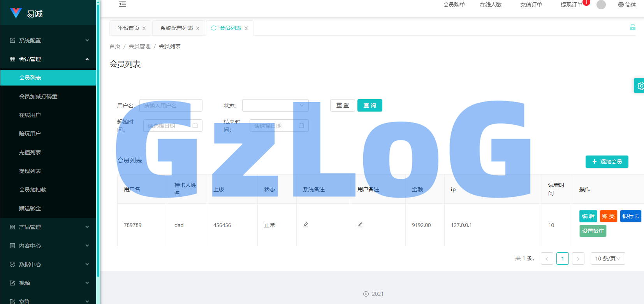Image resolution: width=644 pixels, height=304 pixels.
Task: Open 会员加扣款 in sidebar
Action: [x=48, y=190]
